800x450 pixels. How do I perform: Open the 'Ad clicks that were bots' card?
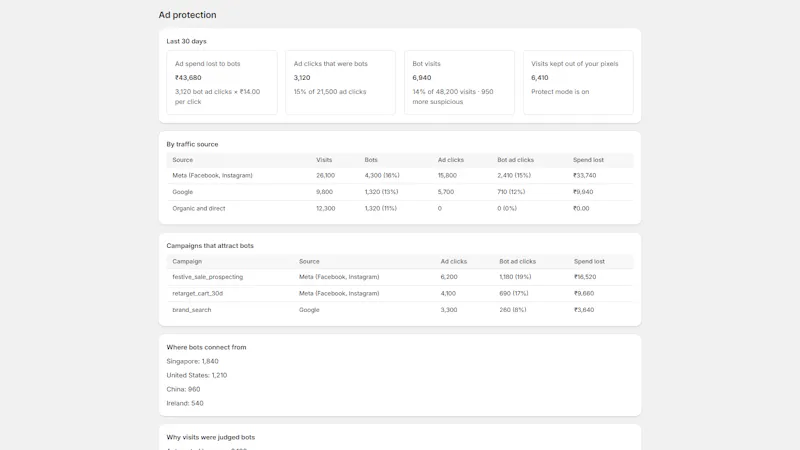(340, 82)
